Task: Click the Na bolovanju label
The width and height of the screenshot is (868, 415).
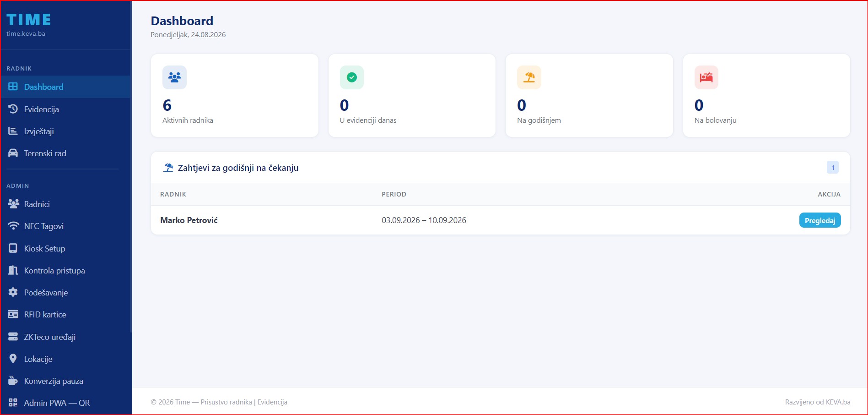Action: click(x=715, y=120)
